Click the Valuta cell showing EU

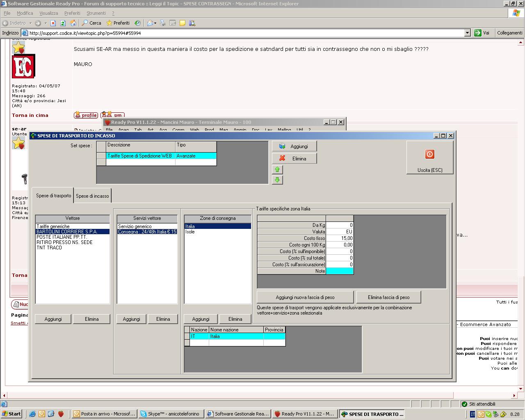click(x=340, y=232)
